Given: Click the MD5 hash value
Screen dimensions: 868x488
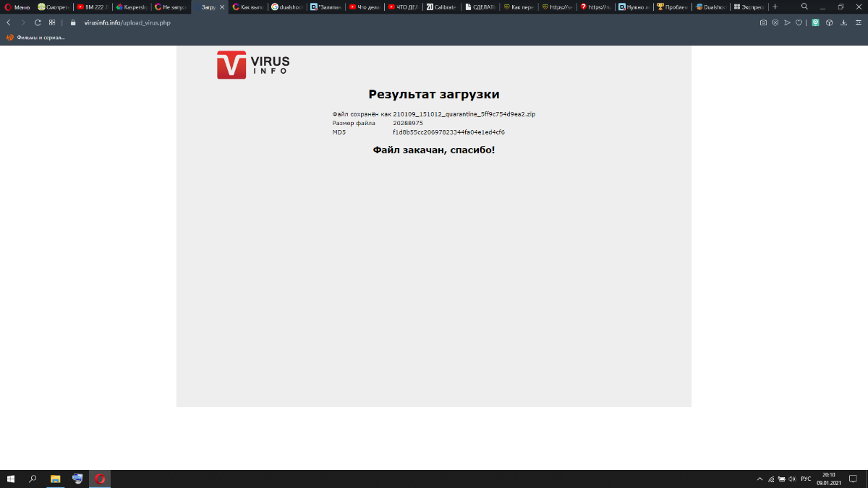Looking at the screenshot, I should pos(448,132).
